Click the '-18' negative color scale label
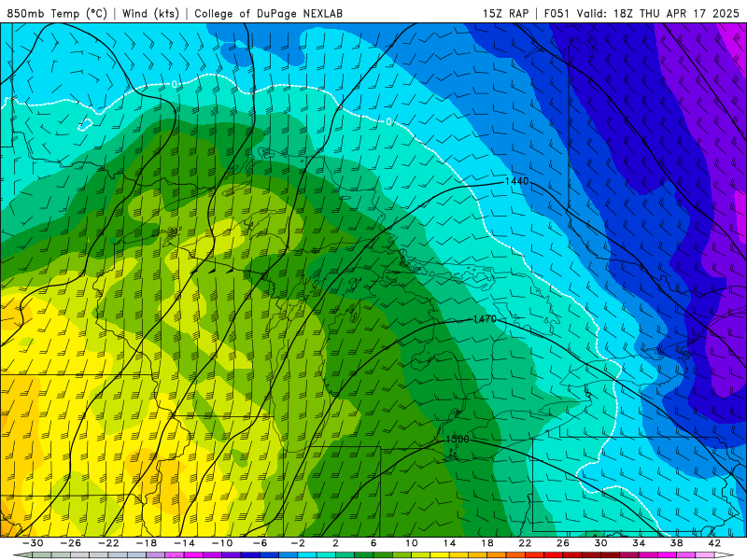This screenshot has width=747, height=560. pos(147,543)
